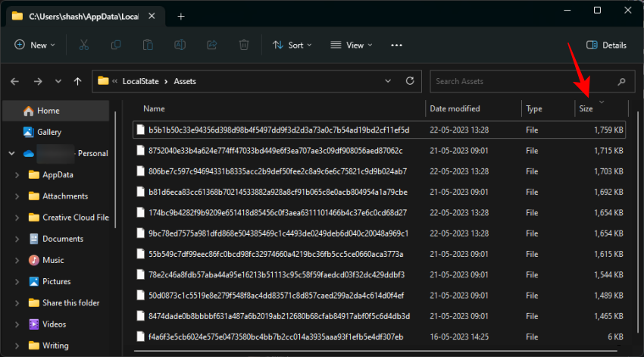Click the Share icon in toolbar

pyautogui.click(x=212, y=45)
